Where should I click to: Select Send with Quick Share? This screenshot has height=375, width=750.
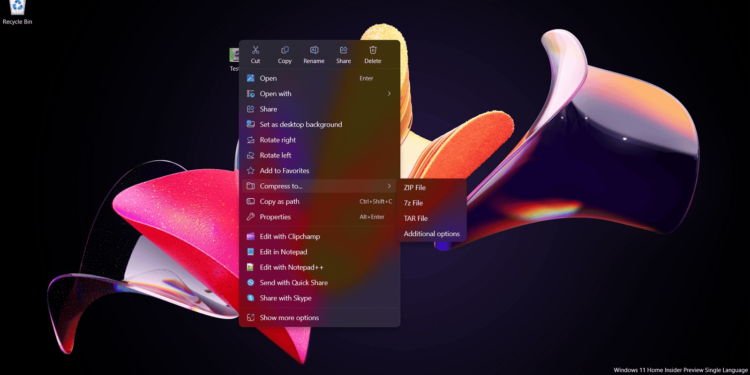[x=320, y=283]
